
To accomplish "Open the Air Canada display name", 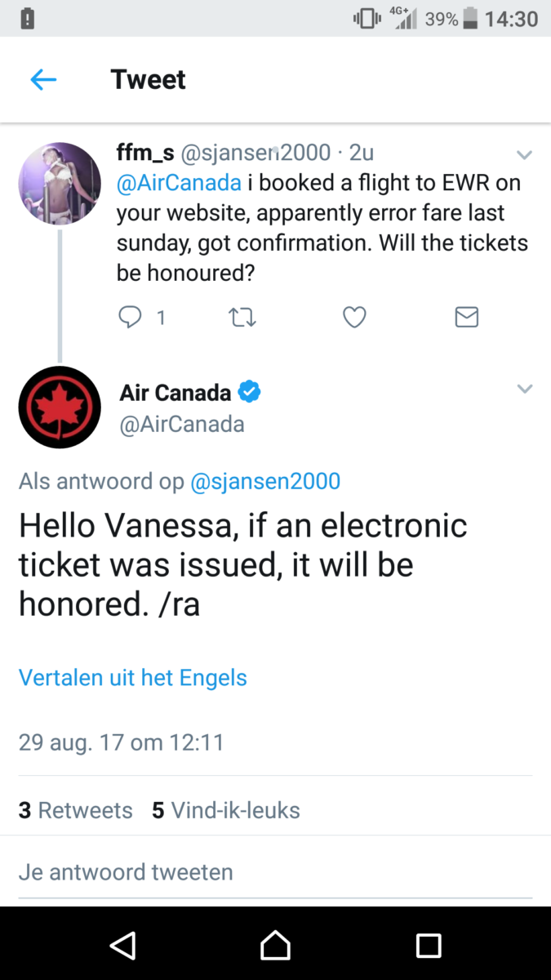I will tap(176, 393).
